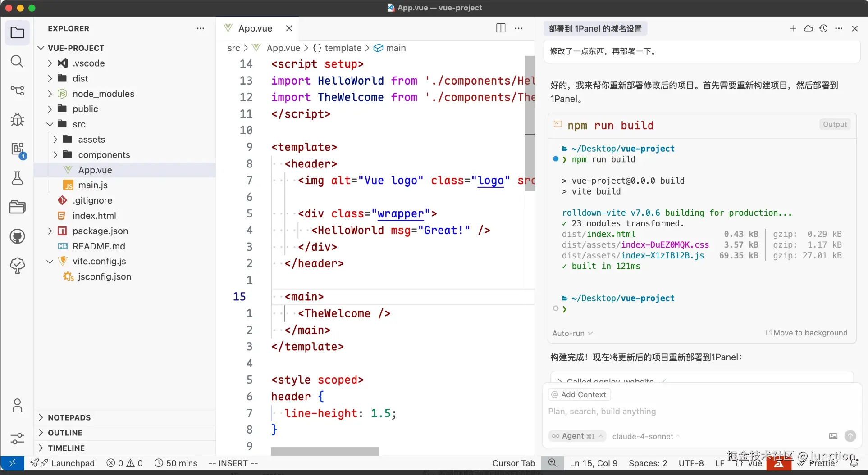Expand the TIMELINE section
The width and height of the screenshot is (868, 475).
pos(125,448)
